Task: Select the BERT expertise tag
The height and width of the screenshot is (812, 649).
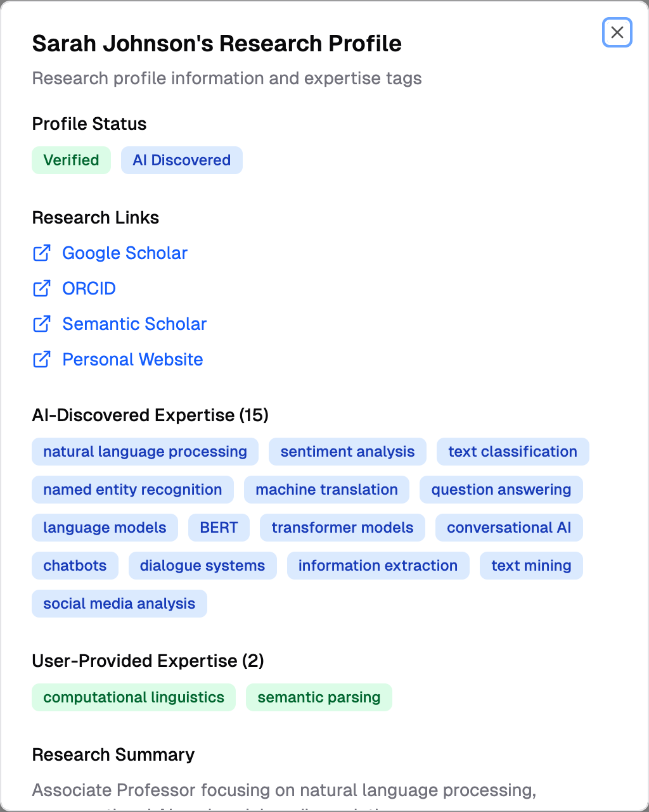Action: tap(219, 528)
